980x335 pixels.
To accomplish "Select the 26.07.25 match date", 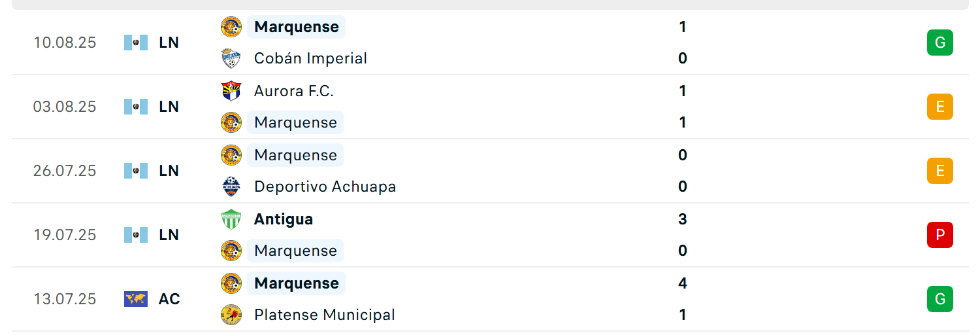I will coord(65,171).
